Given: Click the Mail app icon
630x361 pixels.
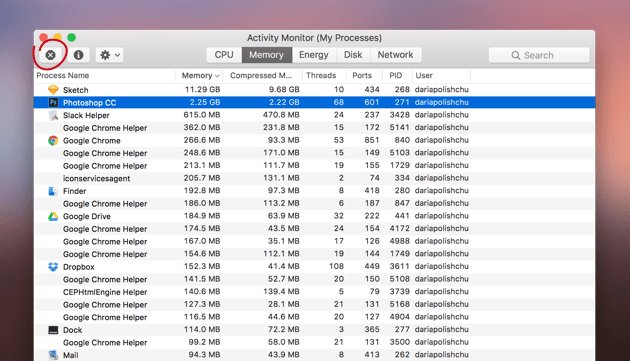Looking at the screenshot, I should coord(53,355).
